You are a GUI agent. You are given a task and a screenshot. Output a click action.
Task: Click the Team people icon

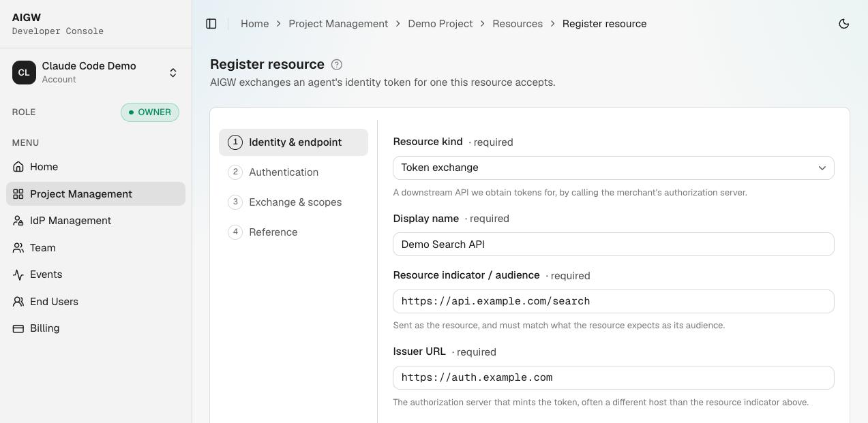tap(18, 248)
